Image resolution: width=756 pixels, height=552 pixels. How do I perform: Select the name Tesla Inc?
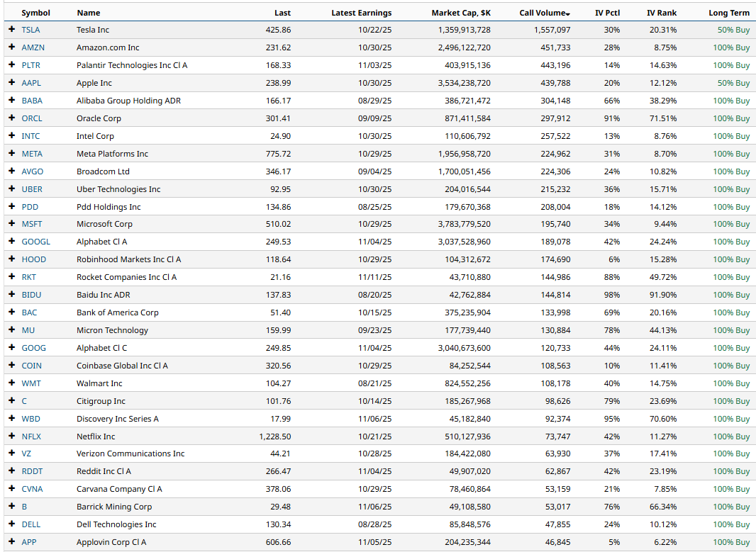click(93, 29)
